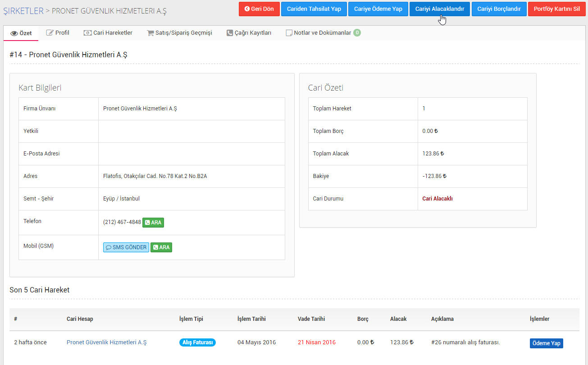The image size is (588, 365).
Task: Click Cariye Ödeme Yap button
Action: coord(378,9)
